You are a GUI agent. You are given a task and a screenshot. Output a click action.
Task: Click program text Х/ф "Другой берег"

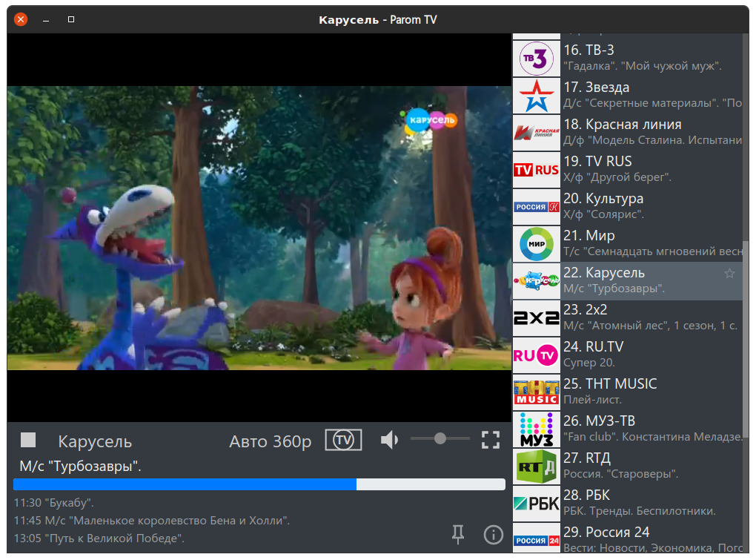coord(617,177)
